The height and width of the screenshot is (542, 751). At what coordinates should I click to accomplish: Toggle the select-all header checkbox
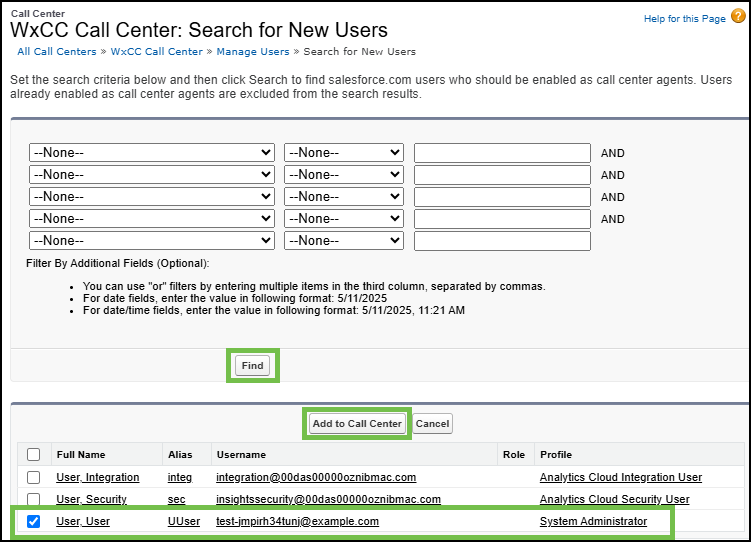pyautogui.click(x=34, y=454)
